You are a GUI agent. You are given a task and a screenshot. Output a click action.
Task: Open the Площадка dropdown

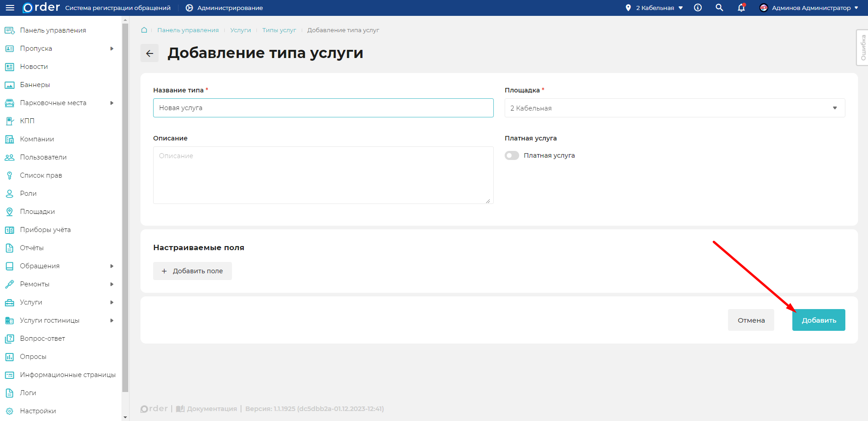point(674,108)
